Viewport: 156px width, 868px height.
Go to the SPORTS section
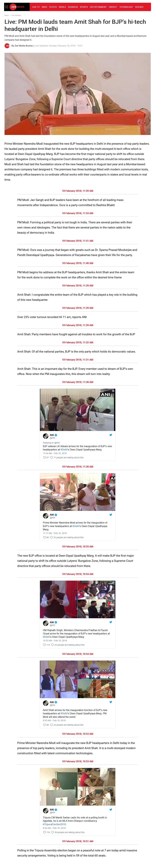point(84,7)
